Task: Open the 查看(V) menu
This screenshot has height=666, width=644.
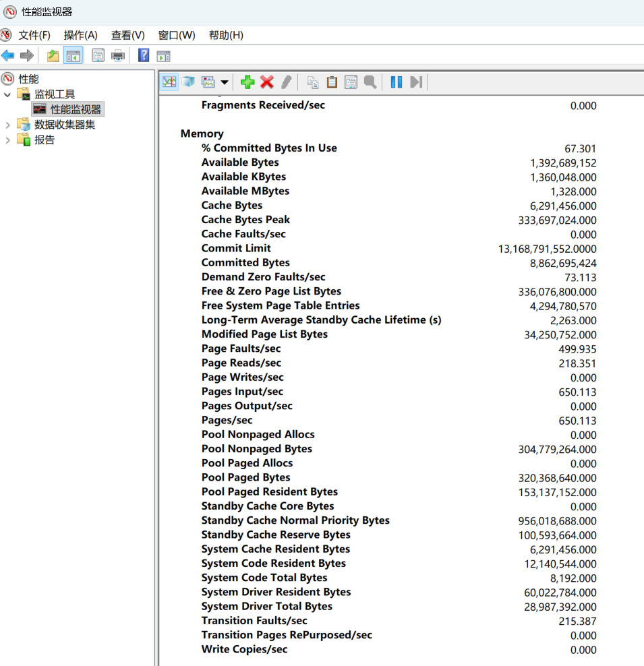Action: coord(128,35)
